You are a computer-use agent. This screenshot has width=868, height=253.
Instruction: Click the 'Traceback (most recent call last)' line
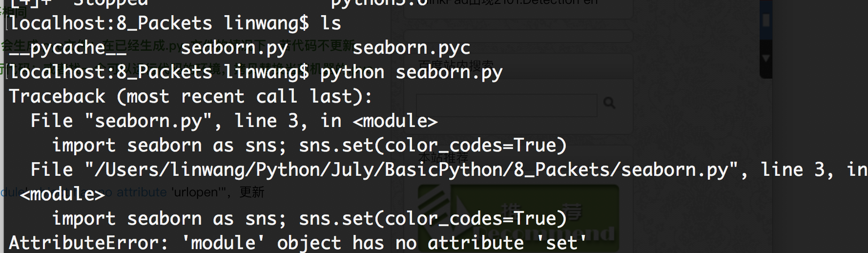point(190,96)
